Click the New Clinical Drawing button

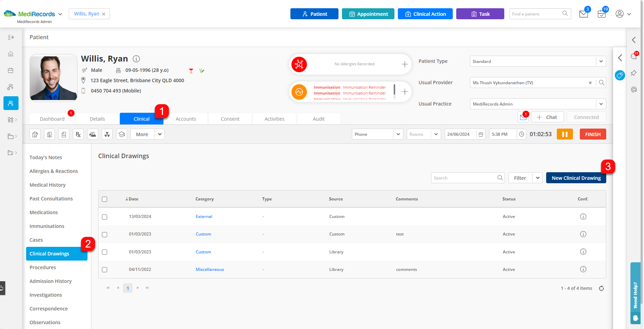tap(576, 178)
